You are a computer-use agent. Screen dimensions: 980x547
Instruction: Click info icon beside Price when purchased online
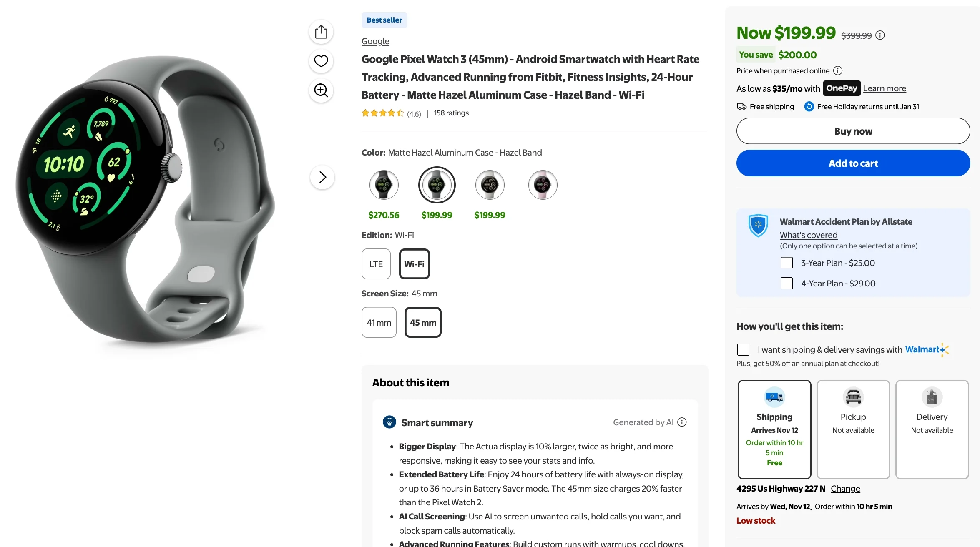click(837, 71)
